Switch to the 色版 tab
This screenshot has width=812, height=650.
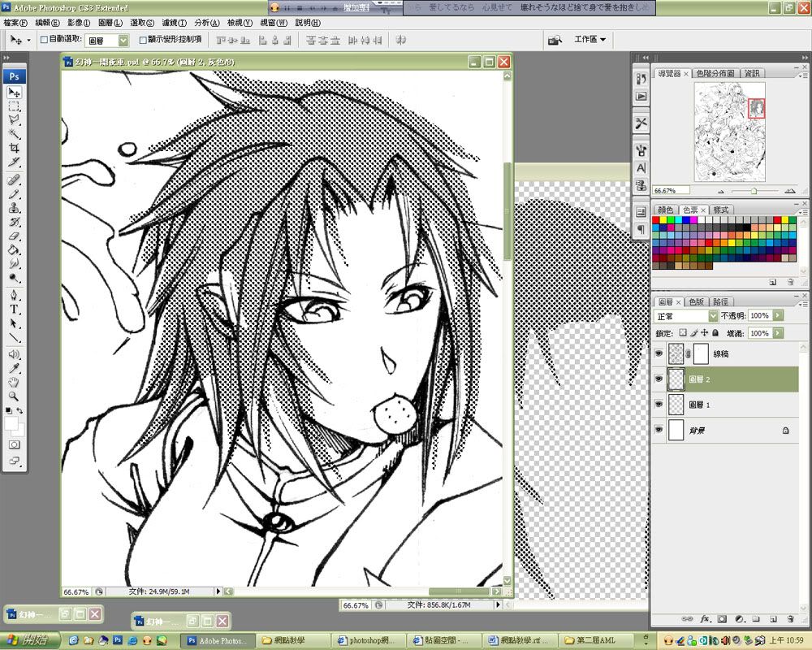696,301
